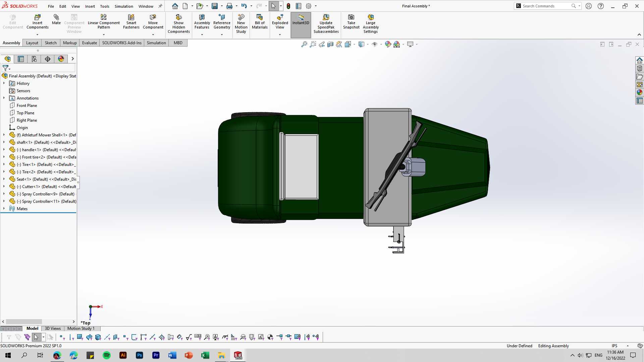Select the Move Component tool
This screenshot has width=644, height=362.
click(153, 22)
